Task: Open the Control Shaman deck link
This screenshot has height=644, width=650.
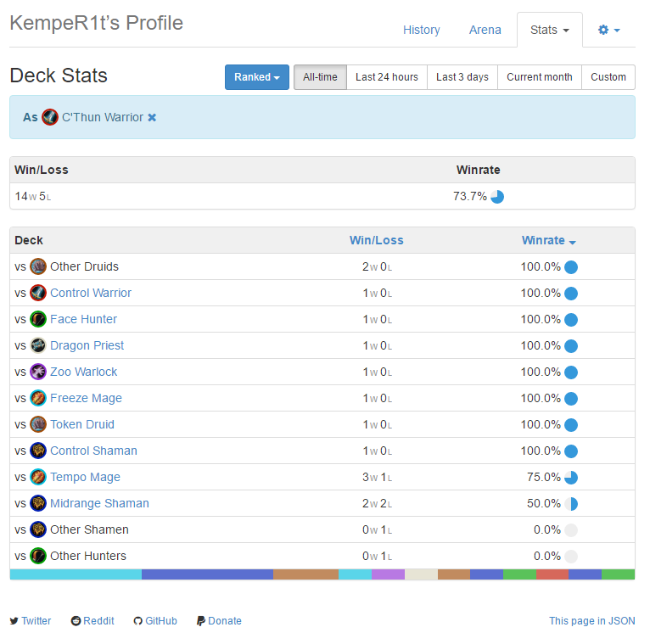Action: (93, 451)
